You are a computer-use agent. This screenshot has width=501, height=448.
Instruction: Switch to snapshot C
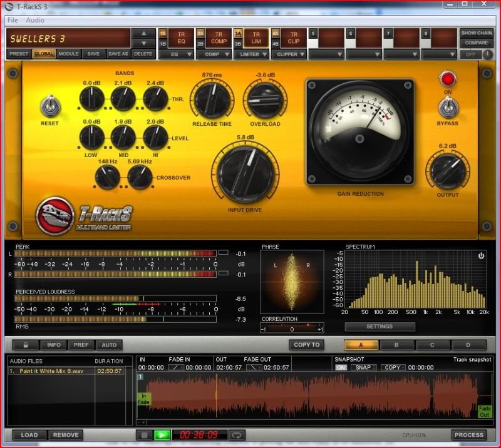432,345
